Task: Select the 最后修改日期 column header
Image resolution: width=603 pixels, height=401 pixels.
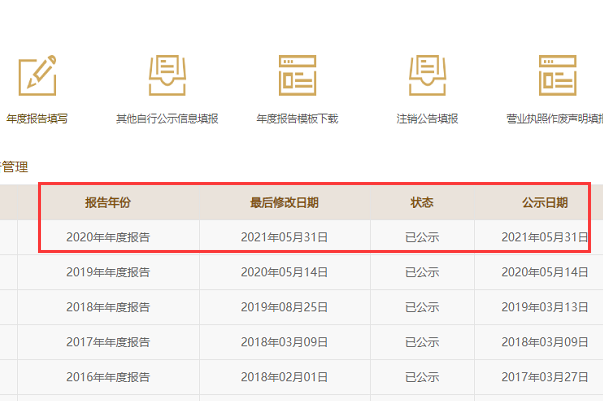Action: click(x=284, y=203)
